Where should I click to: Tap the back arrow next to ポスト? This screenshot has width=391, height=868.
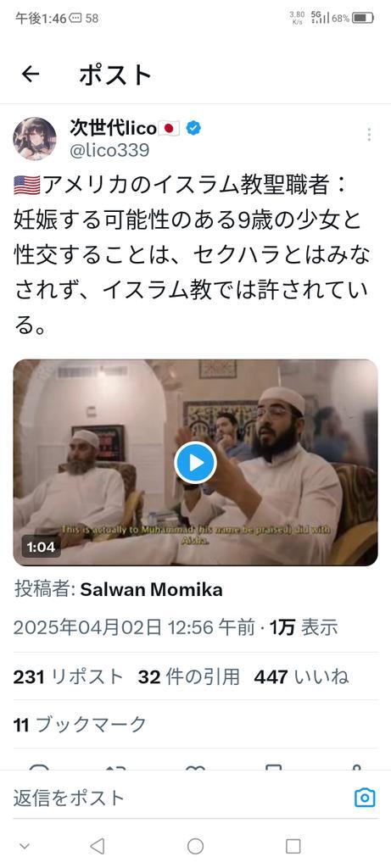[x=31, y=75]
